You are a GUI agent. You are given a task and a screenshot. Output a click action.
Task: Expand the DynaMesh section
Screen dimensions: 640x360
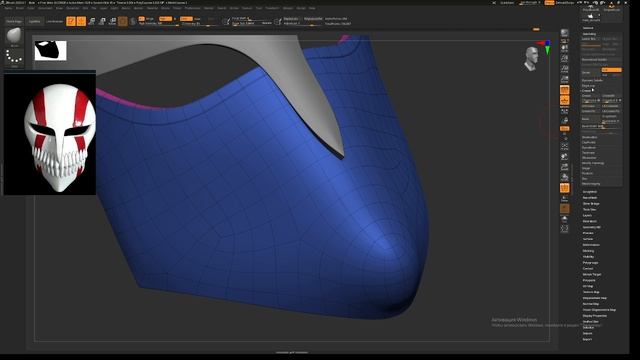click(589, 148)
